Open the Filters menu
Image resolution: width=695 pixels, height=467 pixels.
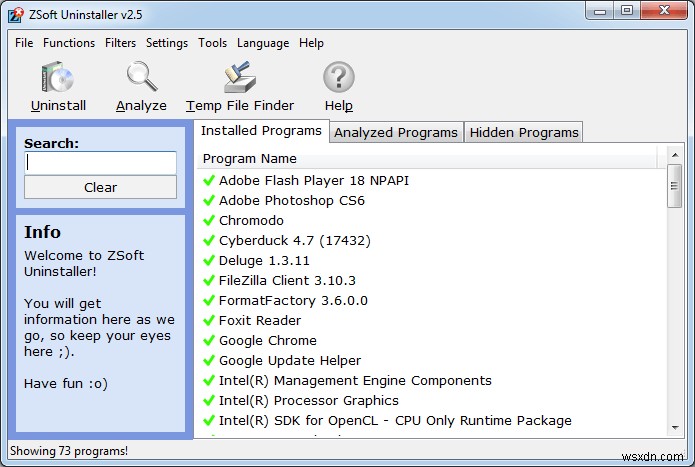120,43
